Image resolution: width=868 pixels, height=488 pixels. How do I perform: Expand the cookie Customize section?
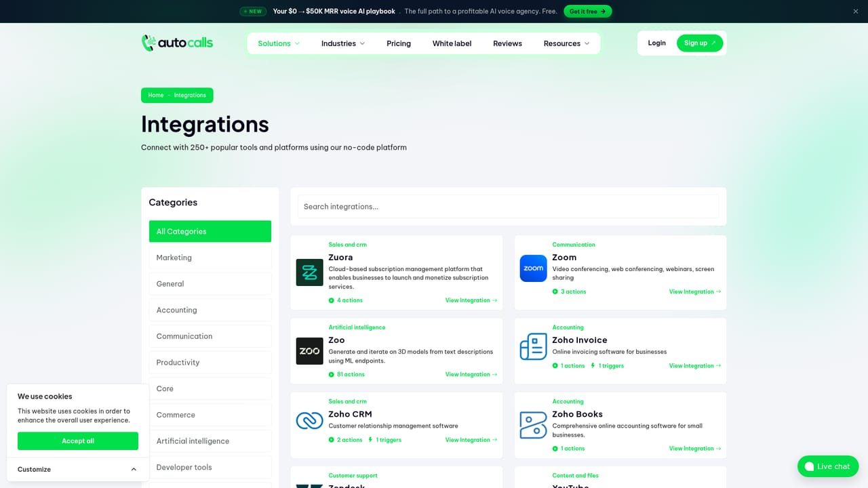pos(78,469)
